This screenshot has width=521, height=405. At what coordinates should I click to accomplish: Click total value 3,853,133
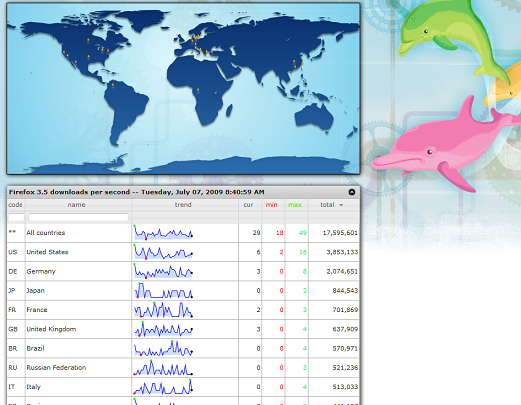click(342, 252)
